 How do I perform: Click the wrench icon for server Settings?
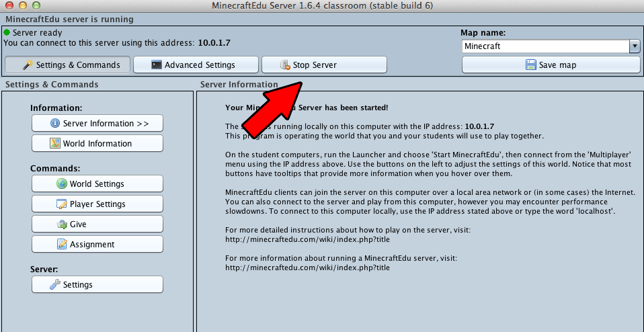click(x=55, y=284)
